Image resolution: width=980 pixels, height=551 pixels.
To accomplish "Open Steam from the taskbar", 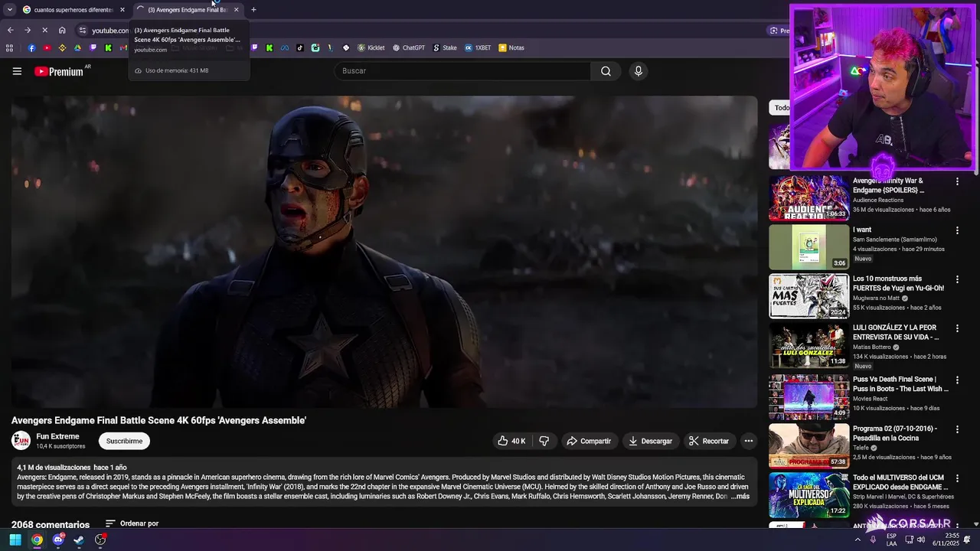I will 79,540.
